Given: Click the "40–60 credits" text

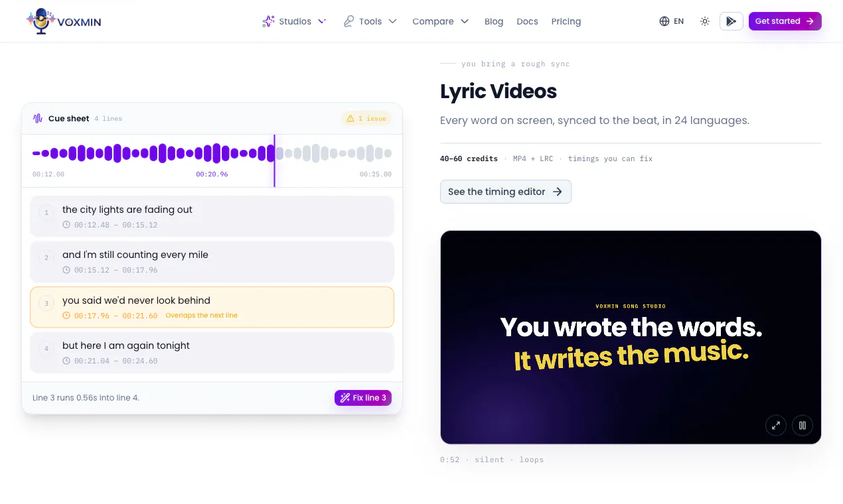Looking at the screenshot, I should click(x=469, y=159).
